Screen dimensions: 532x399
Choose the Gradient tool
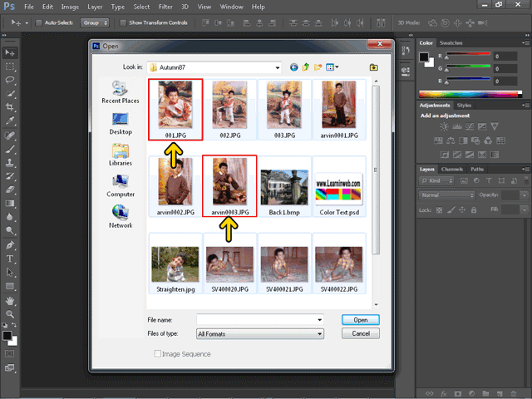click(x=9, y=203)
